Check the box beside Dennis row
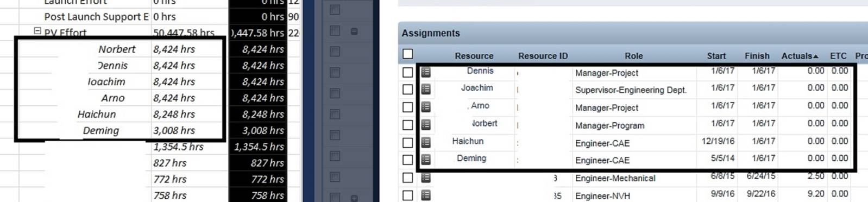 pyautogui.click(x=408, y=72)
